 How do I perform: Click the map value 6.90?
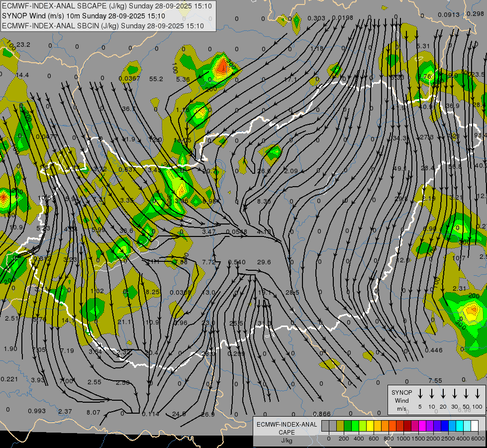pyautogui.click(x=430, y=229)
